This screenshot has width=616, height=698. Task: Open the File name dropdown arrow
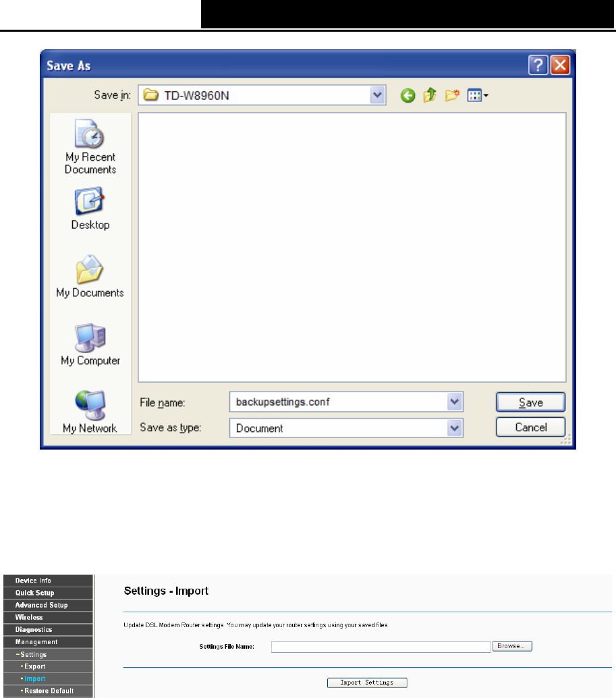454,402
